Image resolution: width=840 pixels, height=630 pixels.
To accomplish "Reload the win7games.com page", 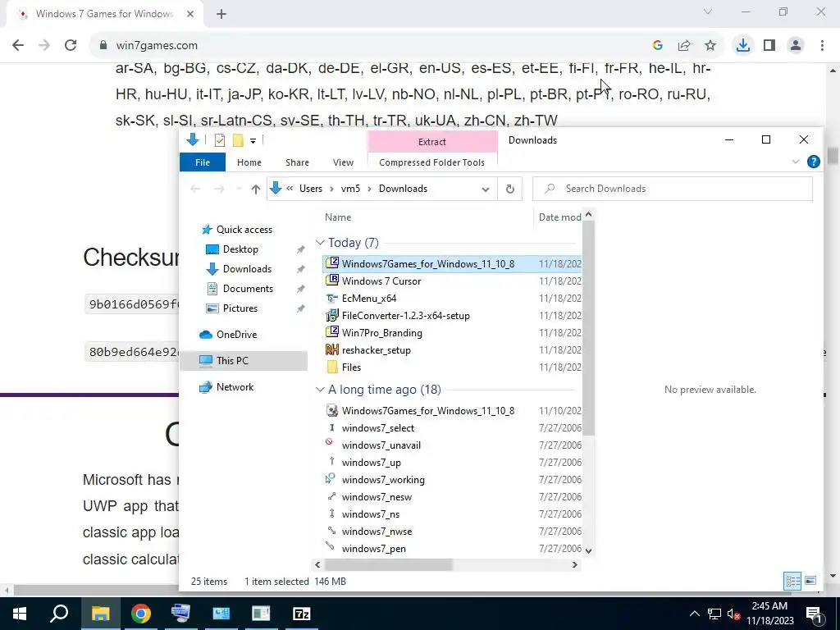I will [x=71, y=46].
